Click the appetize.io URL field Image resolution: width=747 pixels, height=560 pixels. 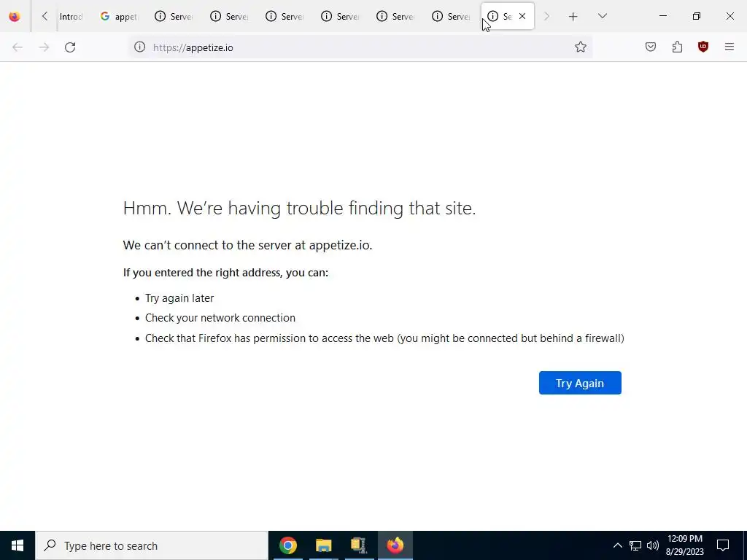(360, 47)
